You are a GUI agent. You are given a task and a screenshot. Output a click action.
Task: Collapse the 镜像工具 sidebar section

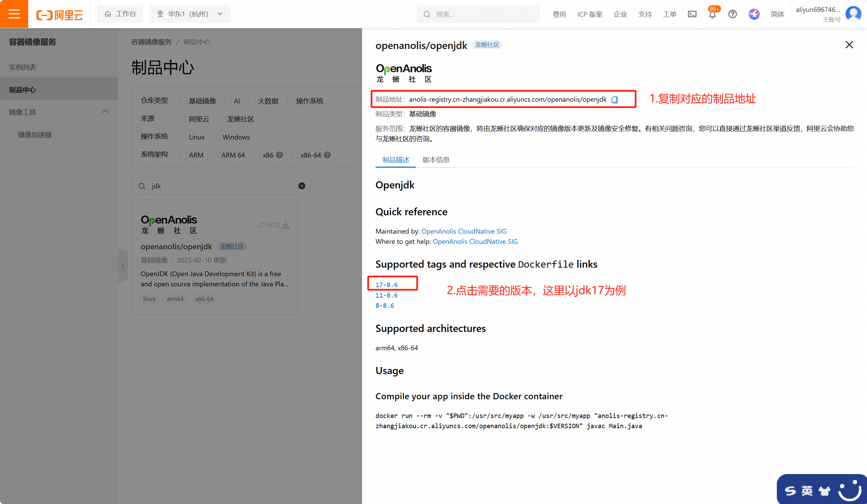tap(105, 112)
